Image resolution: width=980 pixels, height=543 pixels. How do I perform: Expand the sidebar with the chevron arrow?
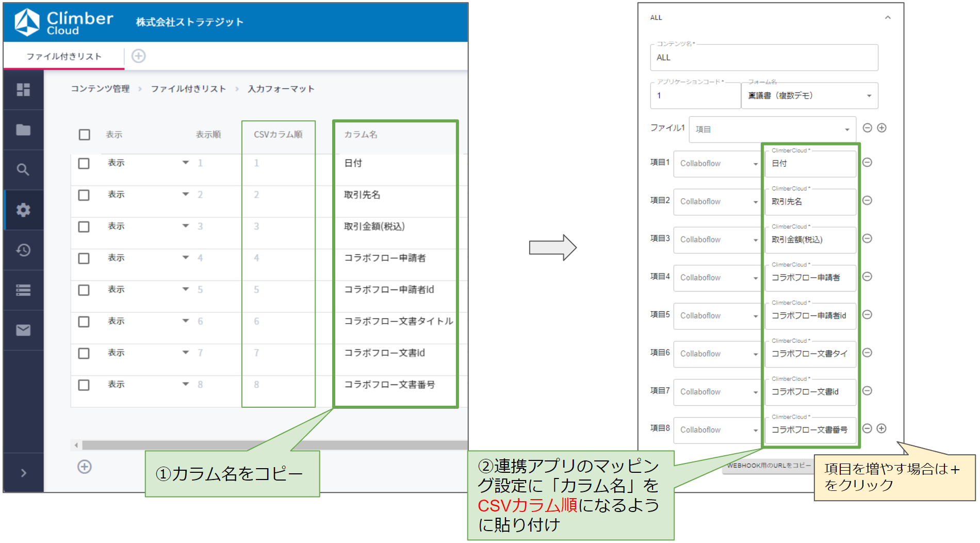pyautogui.click(x=23, y=473)
